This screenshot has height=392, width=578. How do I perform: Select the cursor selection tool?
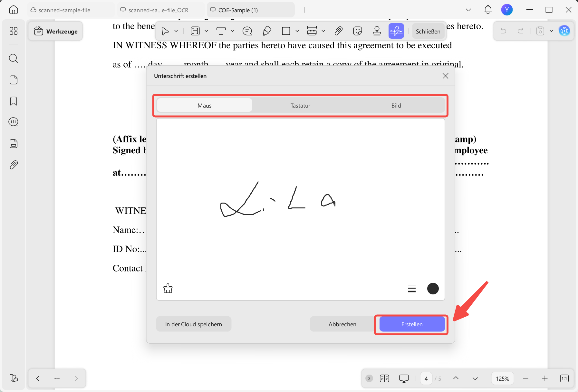165,31
